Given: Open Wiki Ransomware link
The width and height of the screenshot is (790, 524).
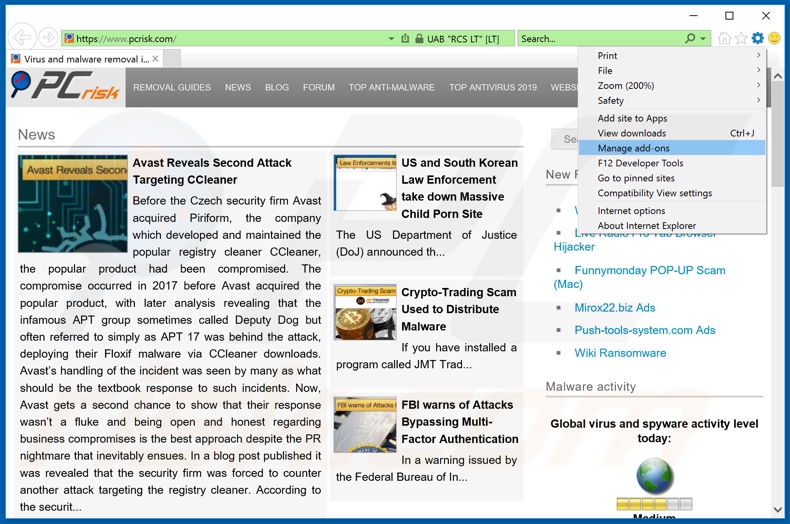Looking at the screenshot, I should (620, 353).
